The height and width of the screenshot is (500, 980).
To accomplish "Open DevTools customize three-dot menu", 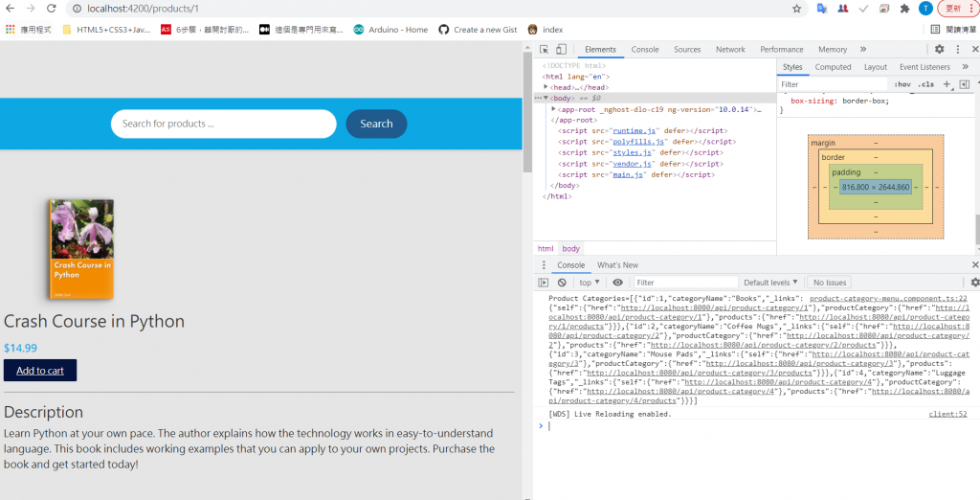I will (957, 50).
